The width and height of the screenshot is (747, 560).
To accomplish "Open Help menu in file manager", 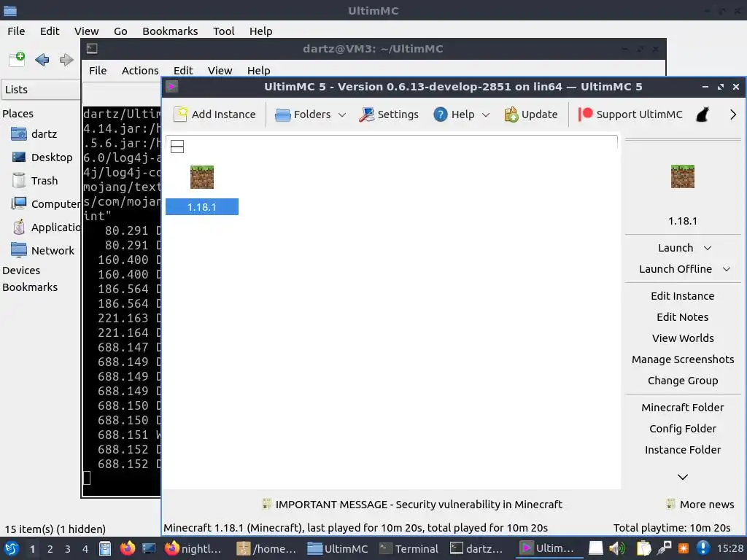I will tap(260, 31).
